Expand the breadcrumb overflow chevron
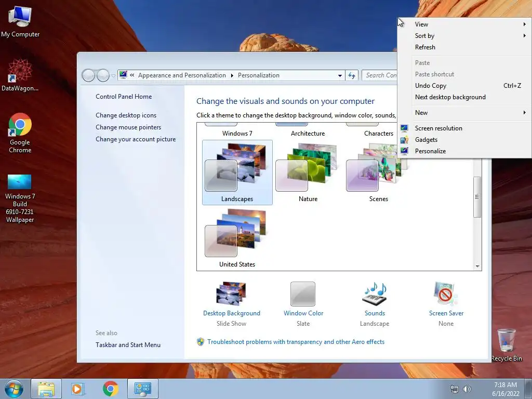532x399 pixels. (x=132, y=75)
